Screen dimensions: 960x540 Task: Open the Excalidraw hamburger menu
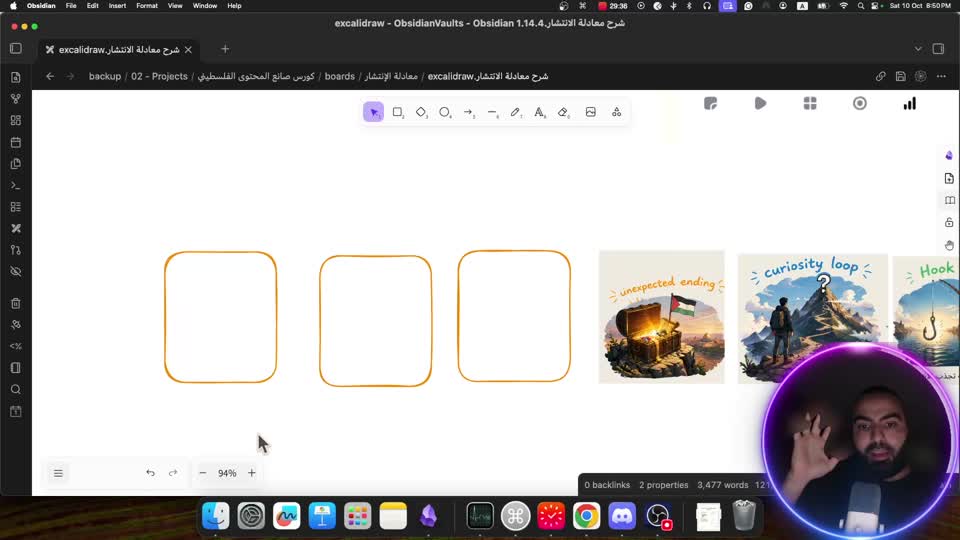(x=58, y=473)
